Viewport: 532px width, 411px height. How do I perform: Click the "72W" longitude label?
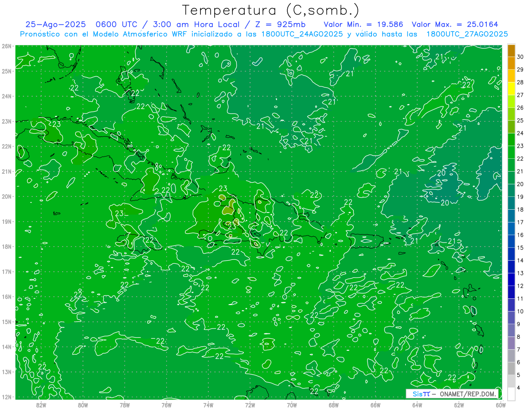[250, 405]
